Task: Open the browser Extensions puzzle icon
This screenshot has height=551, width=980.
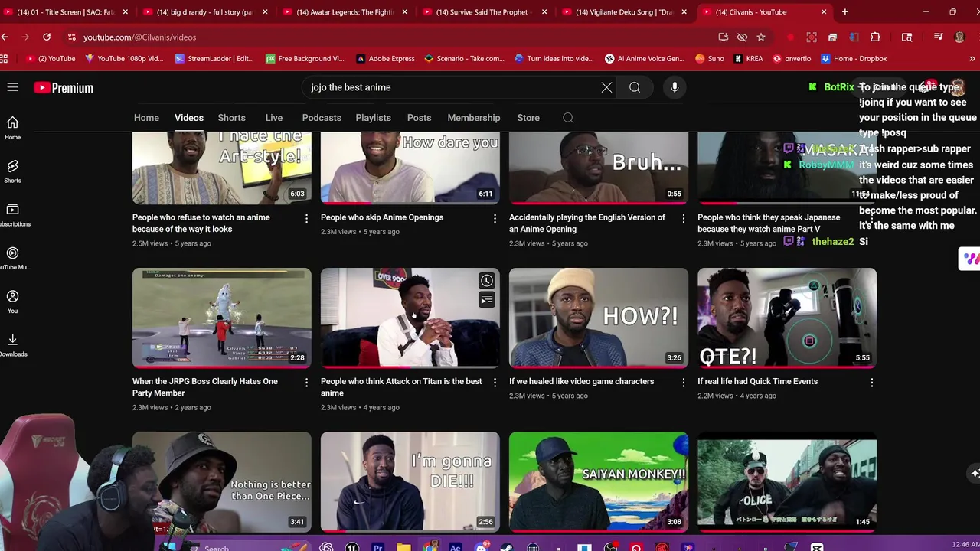Action: point(875,37)
